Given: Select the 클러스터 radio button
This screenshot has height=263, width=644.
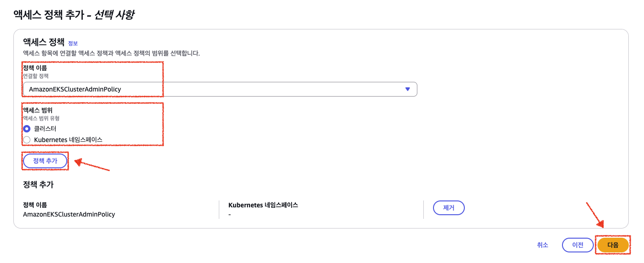Looking at the screenshot, I should tap(27, 129).
